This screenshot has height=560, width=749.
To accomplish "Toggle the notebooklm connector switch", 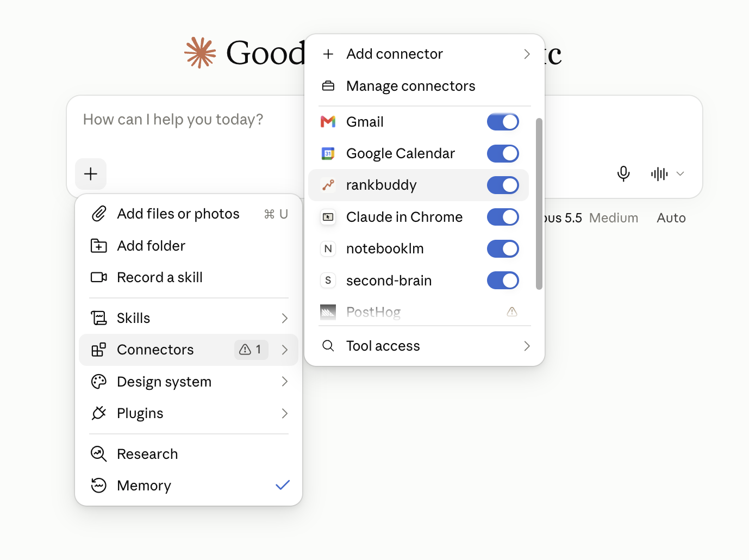I will coord(503,248).
